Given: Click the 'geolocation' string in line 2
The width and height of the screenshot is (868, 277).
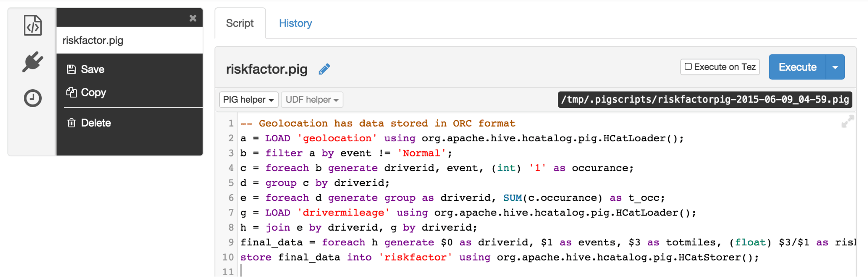Looking at the screenshot, I should point(337,138).
